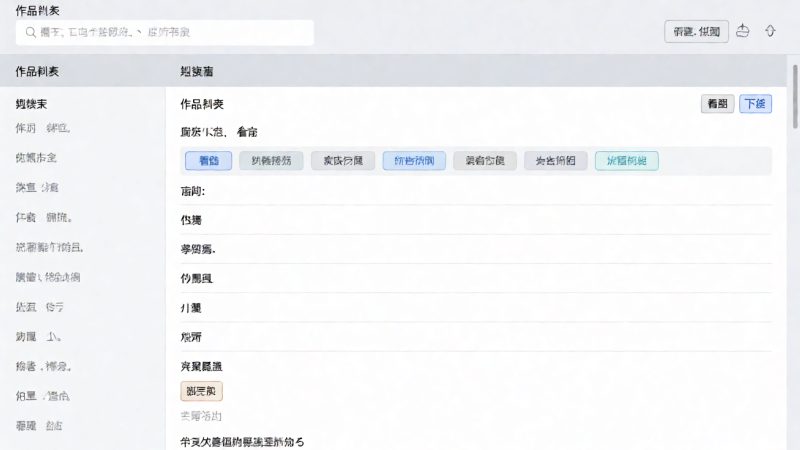Screen dimensions: 800x450
Task: Click the grey button beside the blue 下 button
Action: tap(717, 104)
